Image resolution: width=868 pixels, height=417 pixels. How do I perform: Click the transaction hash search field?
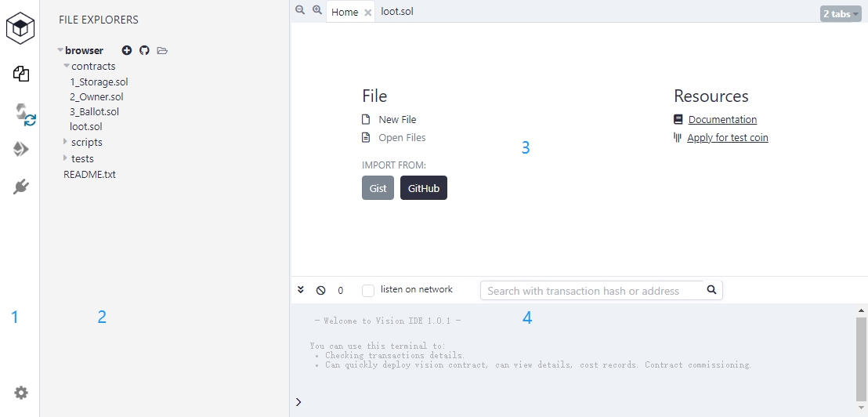(591, 291)
